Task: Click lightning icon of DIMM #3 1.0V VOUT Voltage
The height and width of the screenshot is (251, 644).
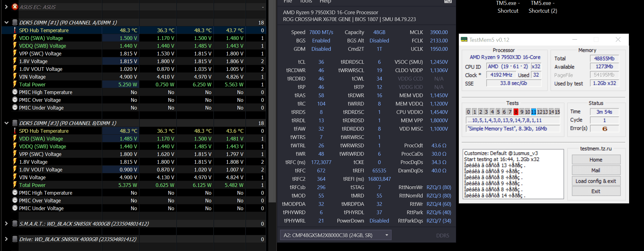Action: pos(15,169)
